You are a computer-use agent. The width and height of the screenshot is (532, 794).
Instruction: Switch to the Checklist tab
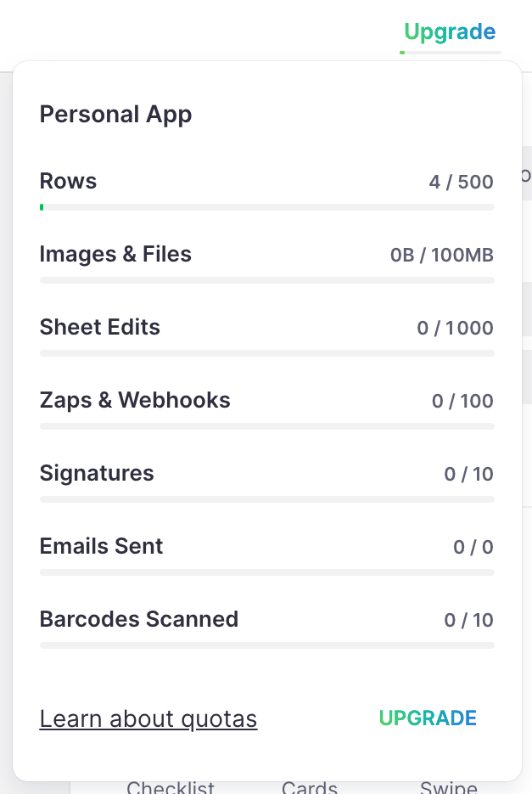[171, 786]
